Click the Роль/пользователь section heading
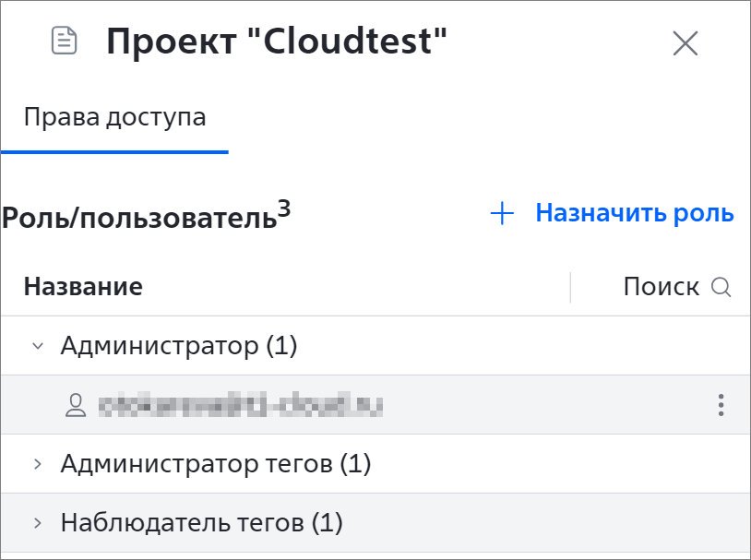This screenshot has width=751, height=560. click(146, 215)
